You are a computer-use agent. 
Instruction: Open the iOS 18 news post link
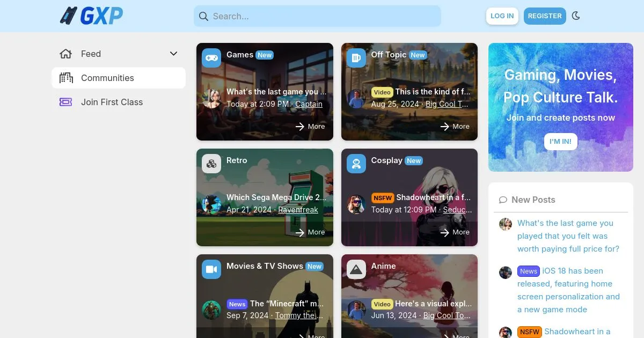click(569, 290)
